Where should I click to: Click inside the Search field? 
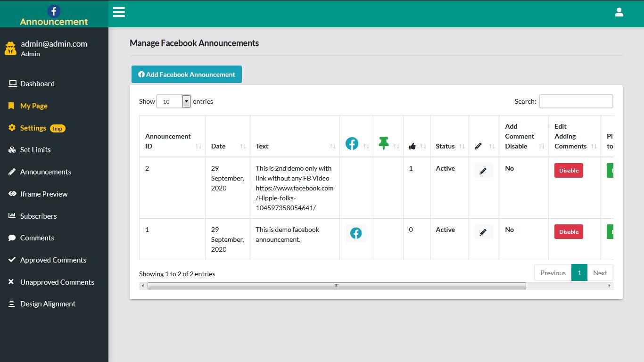click(x=576, y=101)
